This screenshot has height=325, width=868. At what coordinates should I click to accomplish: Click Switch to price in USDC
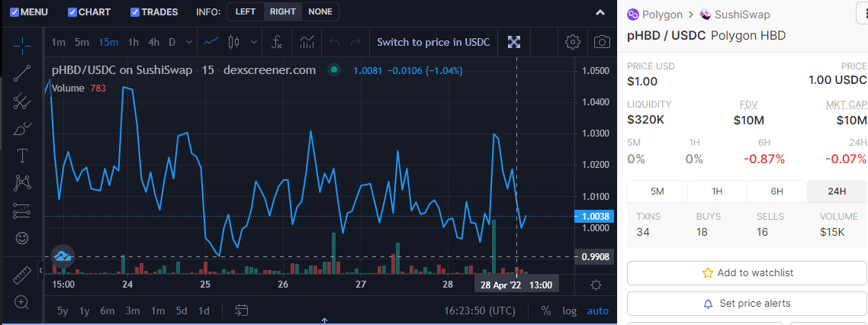click(x=433, y=42)
